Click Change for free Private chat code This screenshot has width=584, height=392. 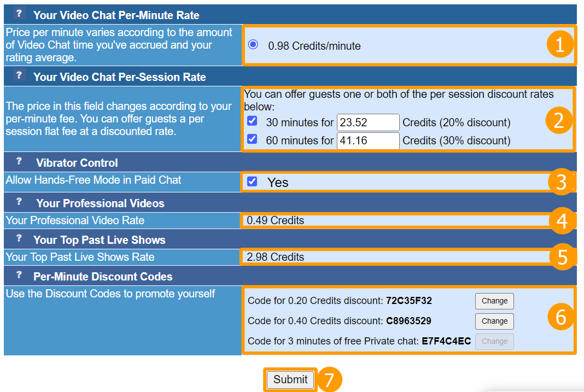(494, 341)
